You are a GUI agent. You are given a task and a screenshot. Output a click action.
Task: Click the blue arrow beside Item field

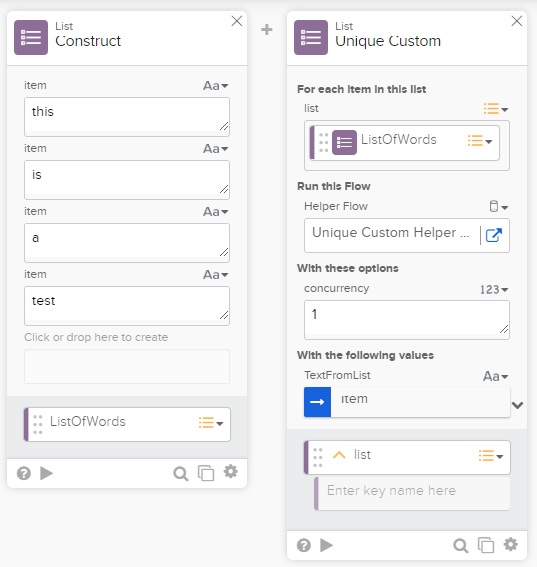coord(317,402)
